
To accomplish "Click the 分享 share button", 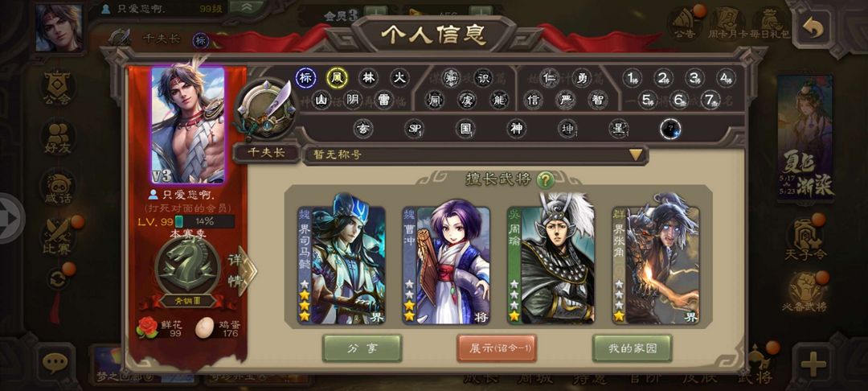I will coord(362,348).
